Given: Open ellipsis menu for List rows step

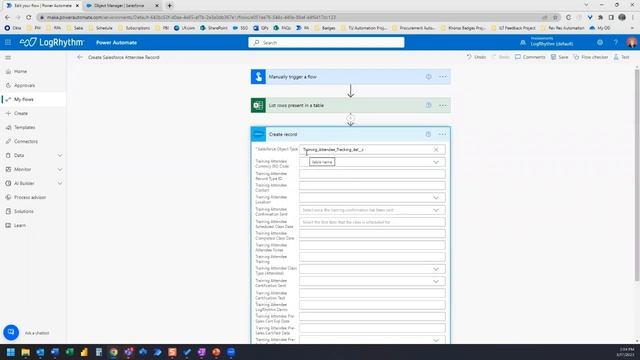Looking at the screenshot, I should pos(443,105).
